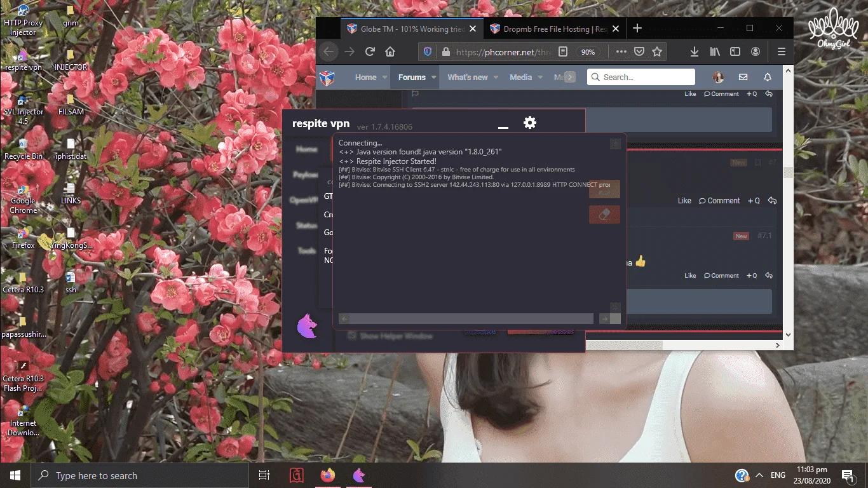Click Firefox back arrow button

point(329,51)
